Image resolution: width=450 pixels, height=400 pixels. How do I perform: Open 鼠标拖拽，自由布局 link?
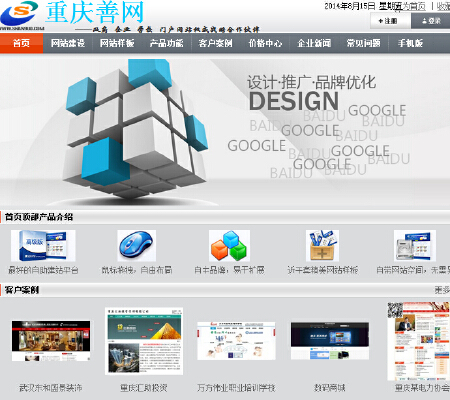point(137,270)
